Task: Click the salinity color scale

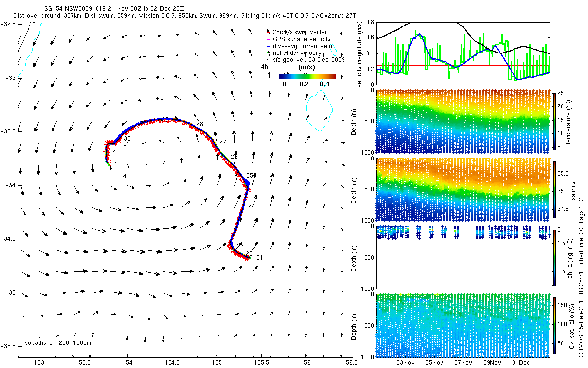Action: (555, 189)
